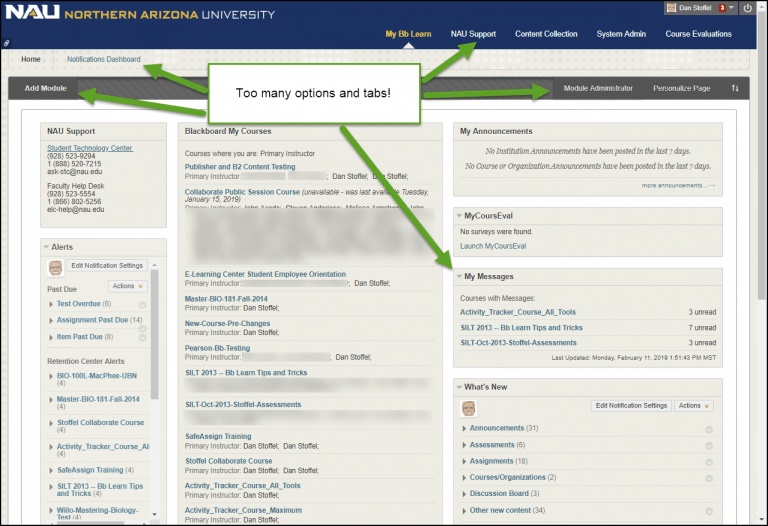768x526 pixels.
Task: Click the logout power icon
Action: pyautogui.click(x=747, y=8)
